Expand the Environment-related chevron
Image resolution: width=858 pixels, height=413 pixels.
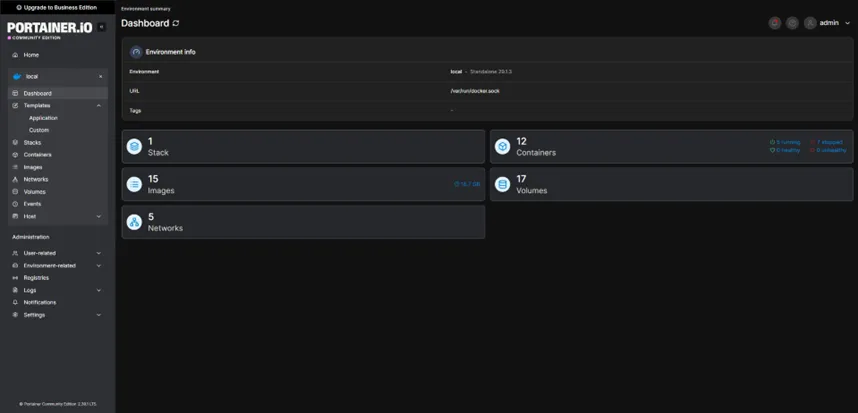click(98, 266)
